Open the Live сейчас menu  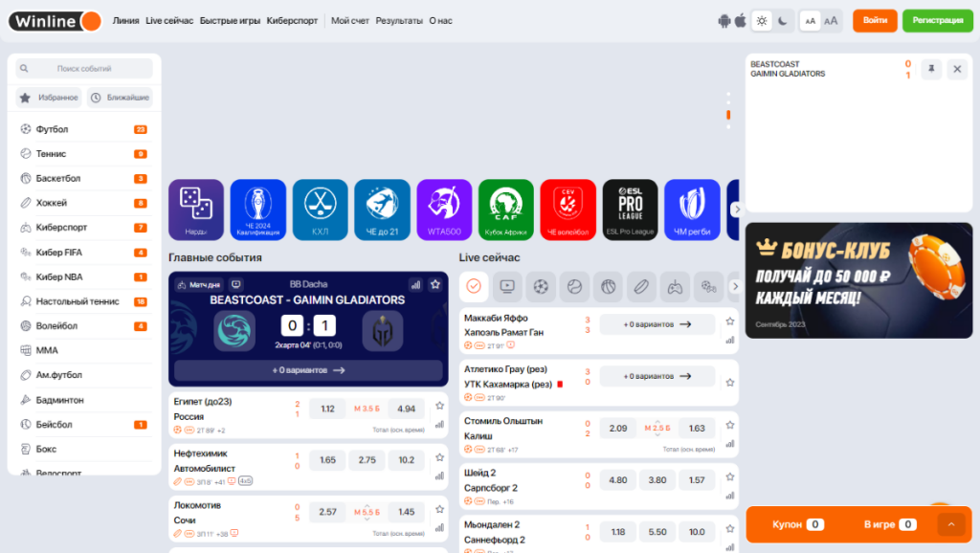(x=169, y=21)
